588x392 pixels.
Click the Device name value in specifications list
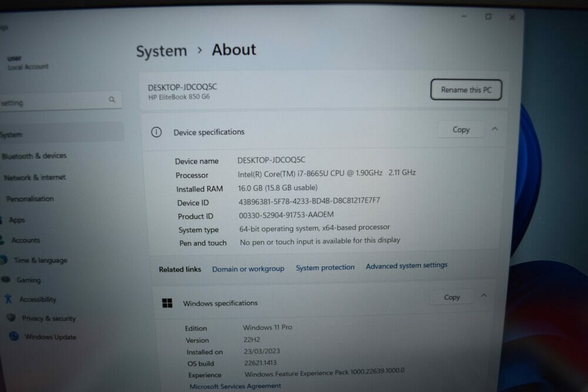[271, 160]
